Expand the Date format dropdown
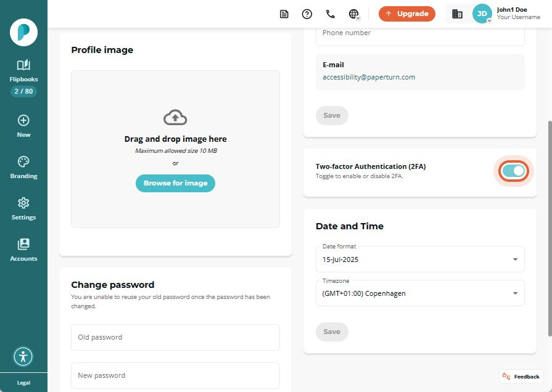This screenshot has height=392, width=552. click(420, 259)
